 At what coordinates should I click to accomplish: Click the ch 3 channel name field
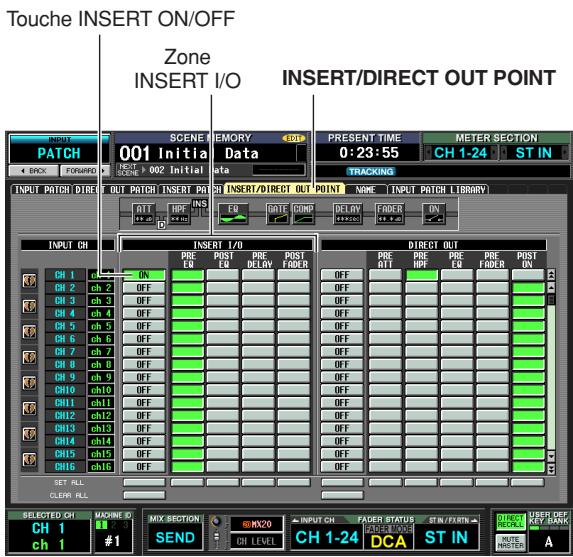[101, 300]
